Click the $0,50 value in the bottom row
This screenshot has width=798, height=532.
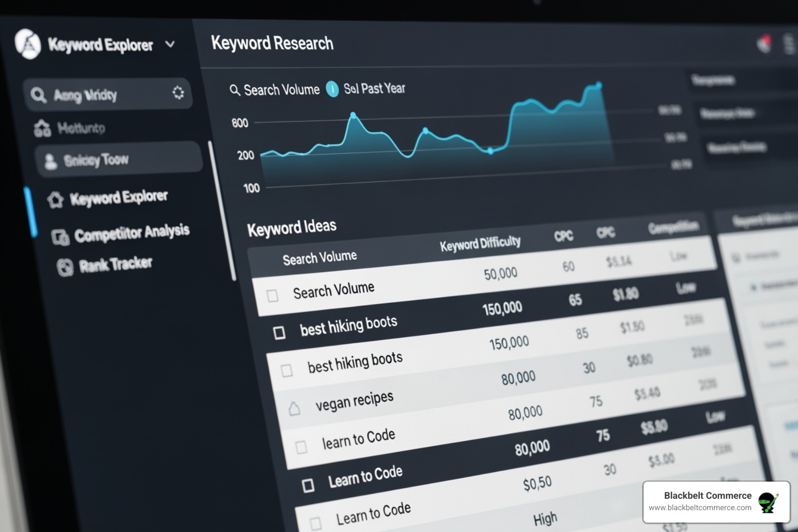(x=537, y=484)
